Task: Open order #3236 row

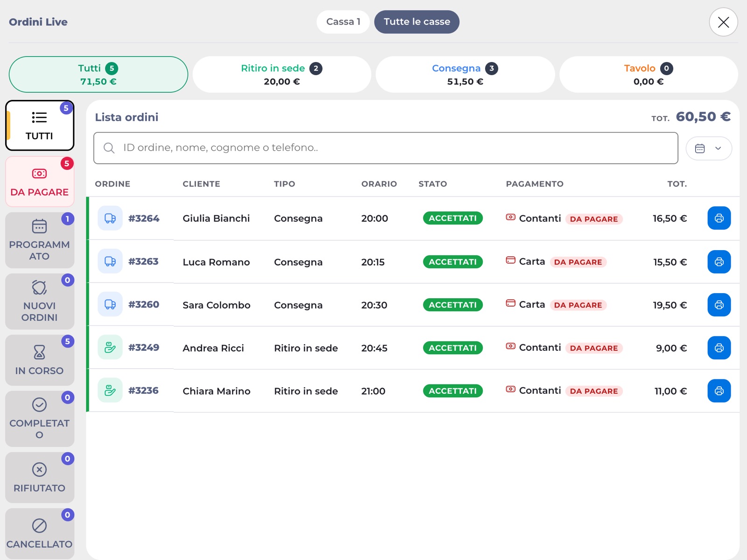Action: tap(413, 391)
